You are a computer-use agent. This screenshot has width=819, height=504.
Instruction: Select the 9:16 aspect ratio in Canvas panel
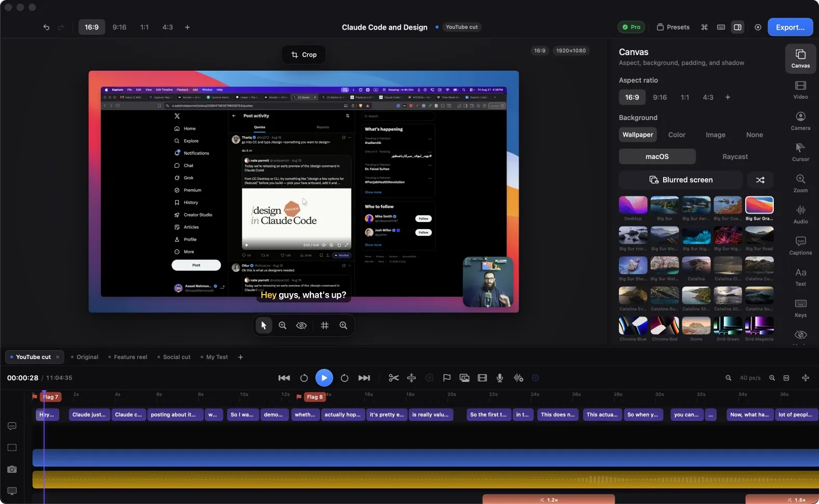pyautogui.click(x=659, y=97)
